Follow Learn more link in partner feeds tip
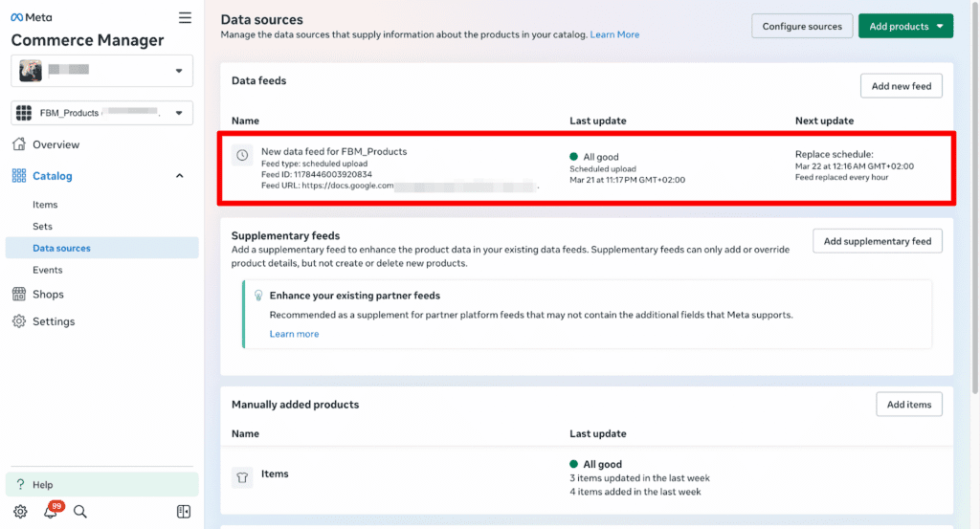Viewport: 980px width, 529px height. tap(295, 334)
